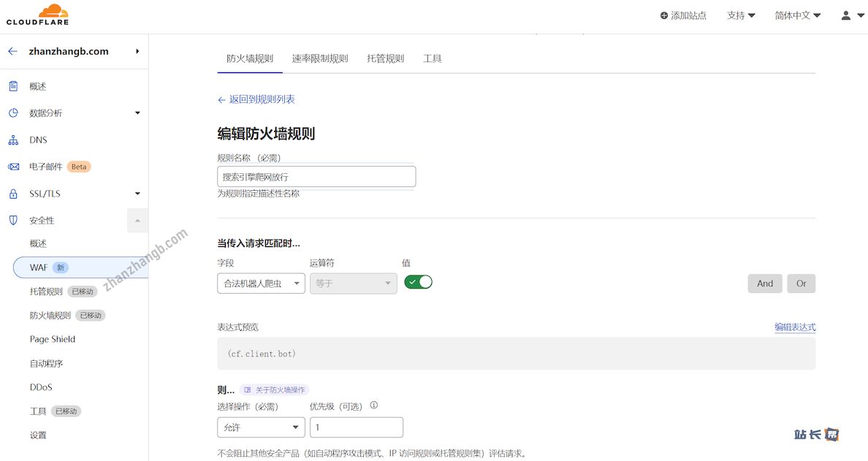Click the DNS network icon
868x461 pixels.
pos(13,140)
